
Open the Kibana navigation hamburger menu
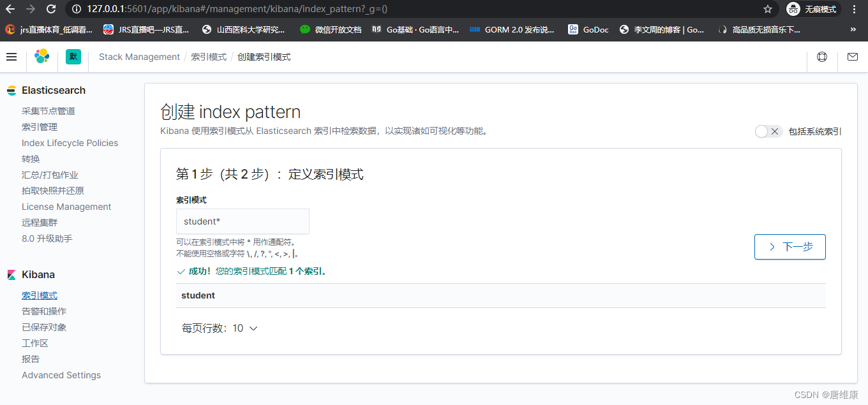point(11,57)
